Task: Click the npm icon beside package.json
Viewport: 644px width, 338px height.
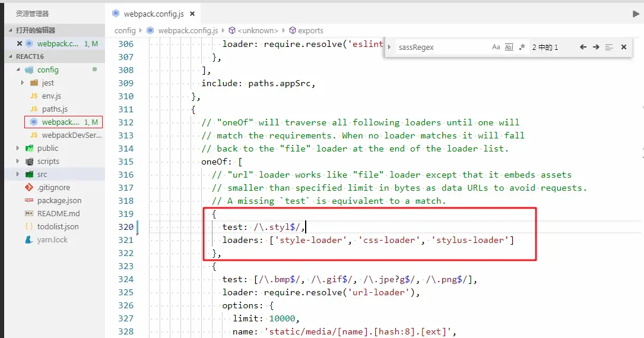Action: pyautogui.click(x=29, y=200)
